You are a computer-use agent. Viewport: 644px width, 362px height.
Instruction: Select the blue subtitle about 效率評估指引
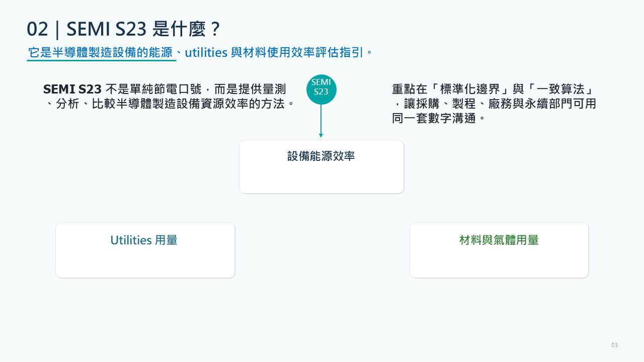[x=201, y=52]
